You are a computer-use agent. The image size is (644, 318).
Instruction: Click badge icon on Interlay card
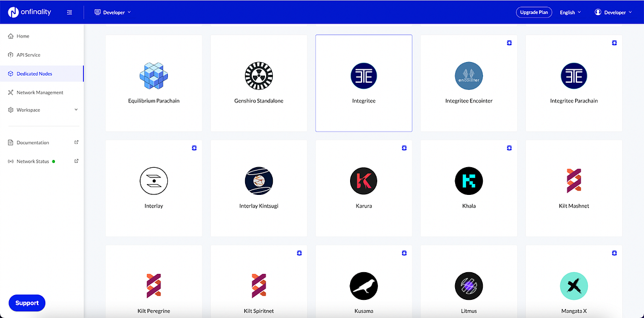point(194,148)
